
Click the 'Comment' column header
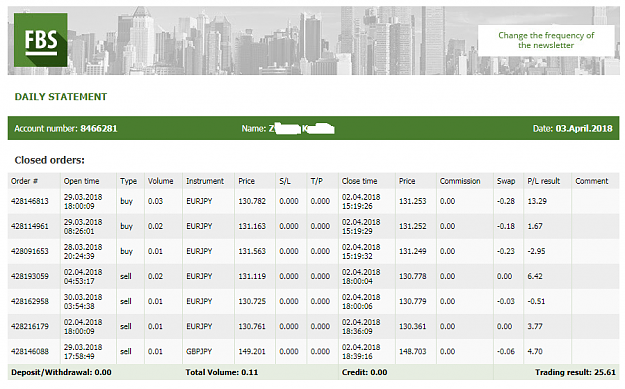tap(592, 181)
